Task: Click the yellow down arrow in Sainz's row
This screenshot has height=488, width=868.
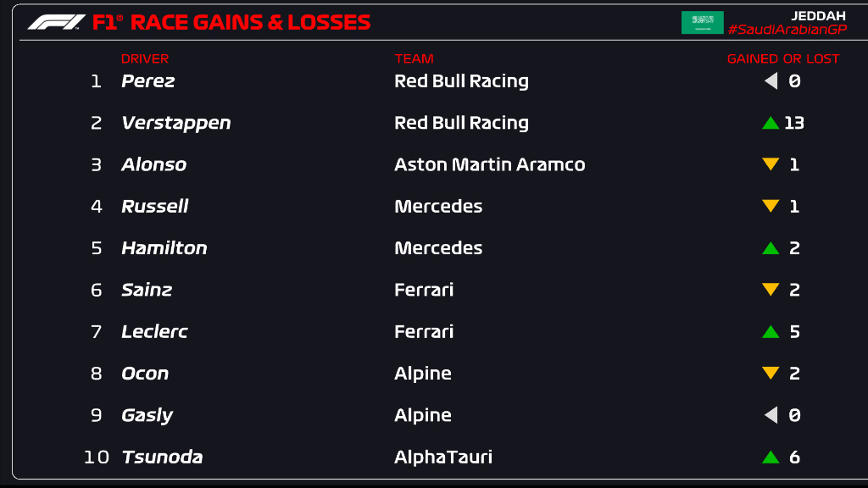Action: tap(770, 290)
